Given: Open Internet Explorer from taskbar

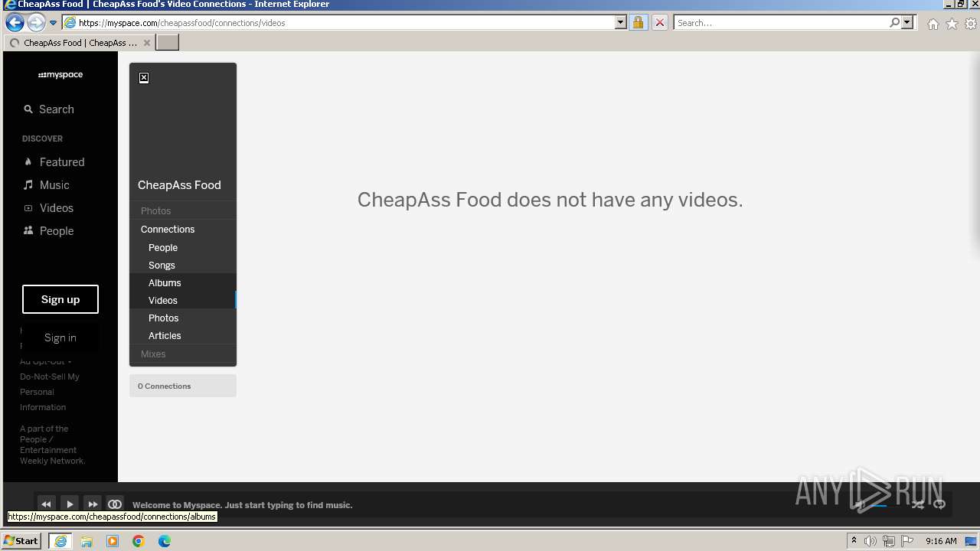Looking at the screenshot, I should click(x=60, y=541).
